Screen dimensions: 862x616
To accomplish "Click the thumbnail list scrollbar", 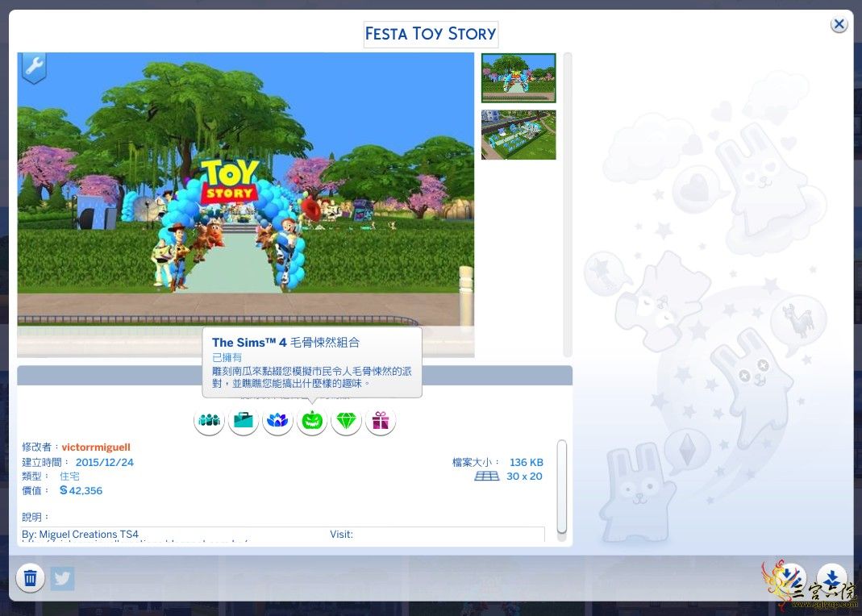I will [568, 205].
